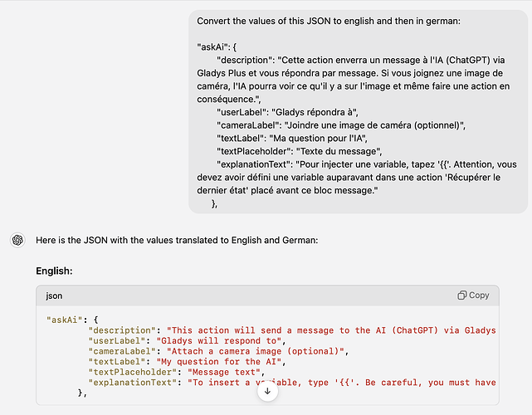Image resolution: width=532 pixels, height=415 pixels.
Task: Click the "Gladys répondra à" text in user message
Action: click(315, 112)
